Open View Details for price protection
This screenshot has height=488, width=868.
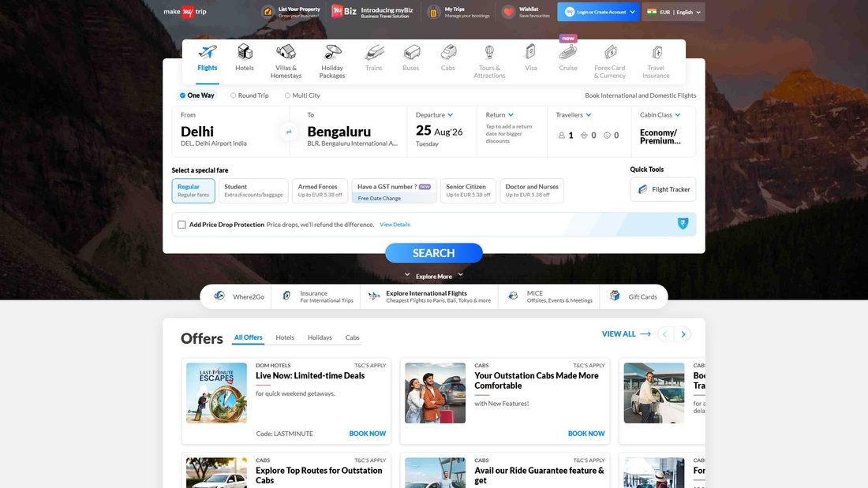coord(395,225)
